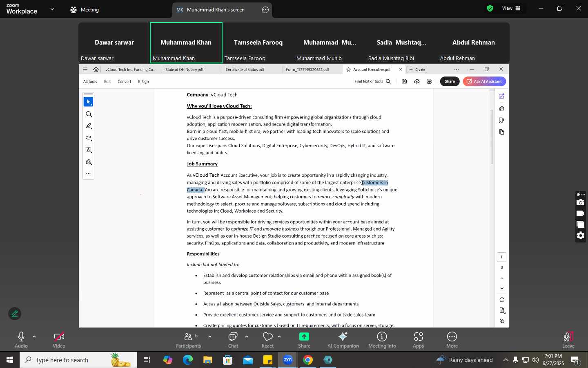
Task: Select the freehand draw loop tool
Action: 88,138
